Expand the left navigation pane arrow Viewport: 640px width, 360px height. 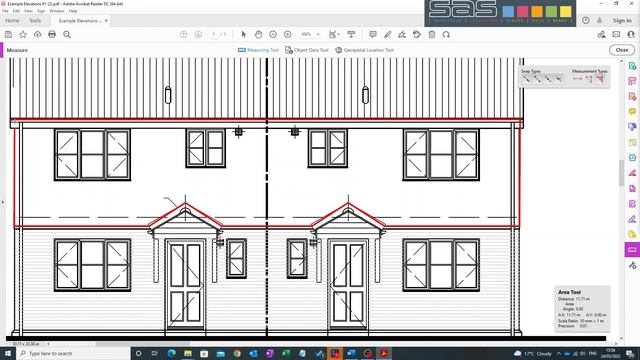point(2,202)
